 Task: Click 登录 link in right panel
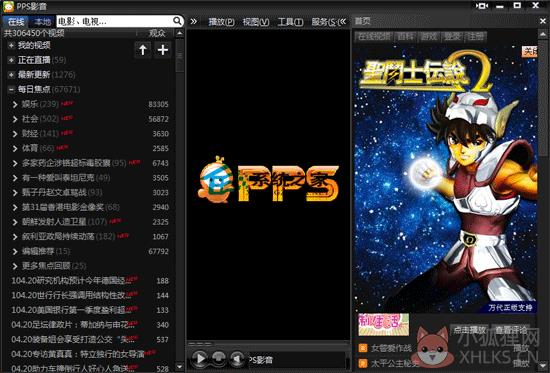coord(452,36)
